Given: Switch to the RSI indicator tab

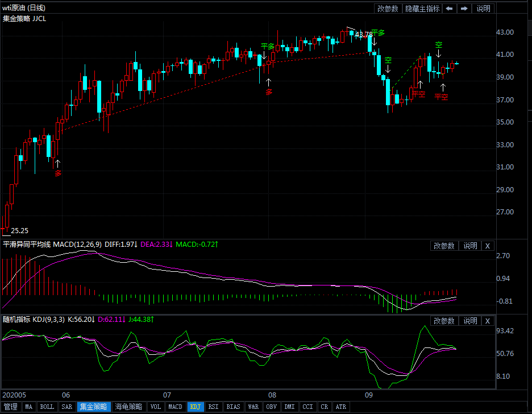Looking at the screenshot, I should point(213,407).
